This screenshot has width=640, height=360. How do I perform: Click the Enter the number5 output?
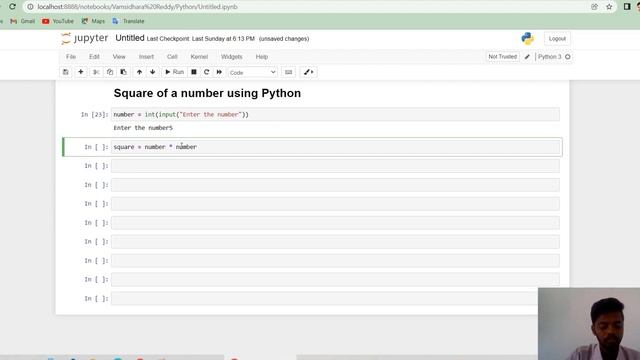coord(143,128)
